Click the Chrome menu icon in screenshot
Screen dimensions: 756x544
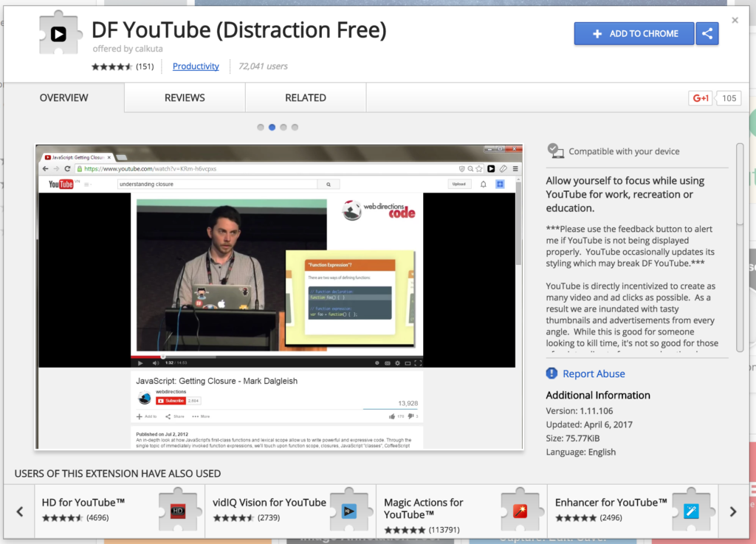515,168
